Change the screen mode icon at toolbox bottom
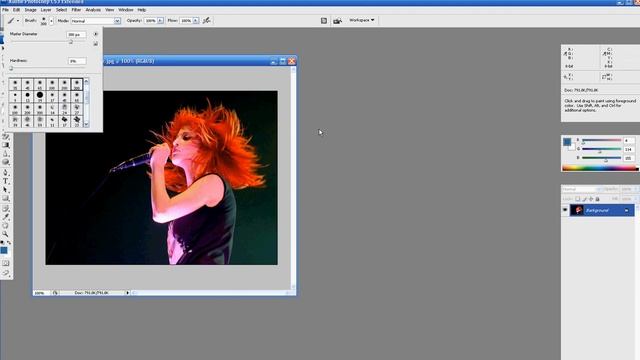640x360 pixels. pyautogui.click(x=6, y=273)
